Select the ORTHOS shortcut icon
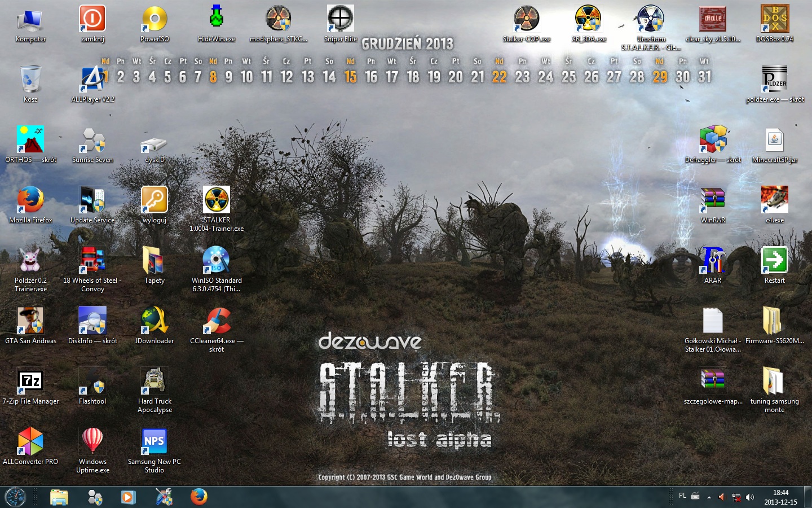Screen dimensions: 812x508 30,145
